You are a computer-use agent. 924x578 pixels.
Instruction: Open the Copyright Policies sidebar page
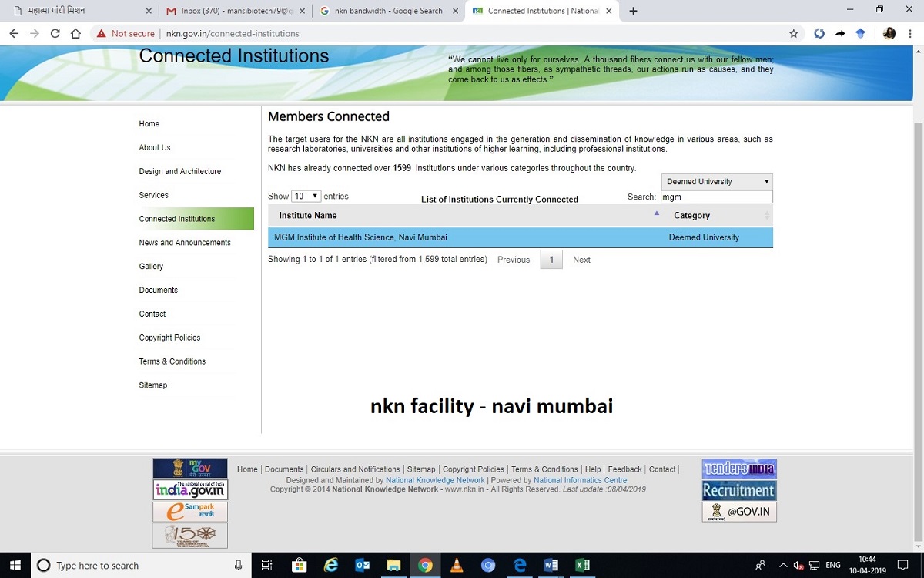pos(169,338)
